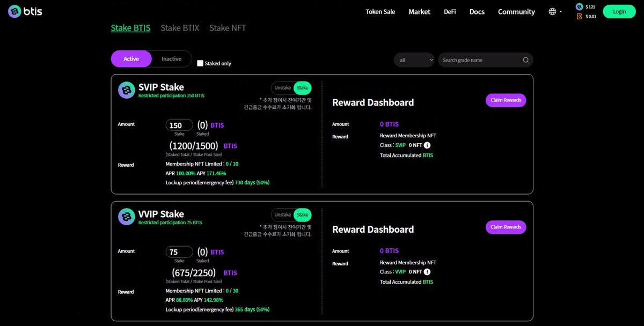This screenshot has height=326, width=644.
Task: Click the SVIP Stake coin icon
Action: [x=127, y=90]
